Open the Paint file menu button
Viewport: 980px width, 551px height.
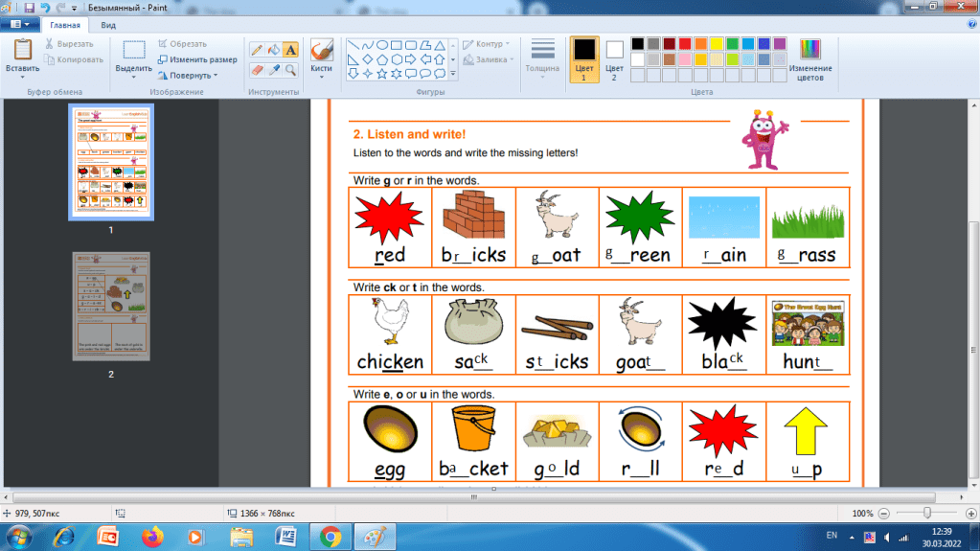[19, 25]
